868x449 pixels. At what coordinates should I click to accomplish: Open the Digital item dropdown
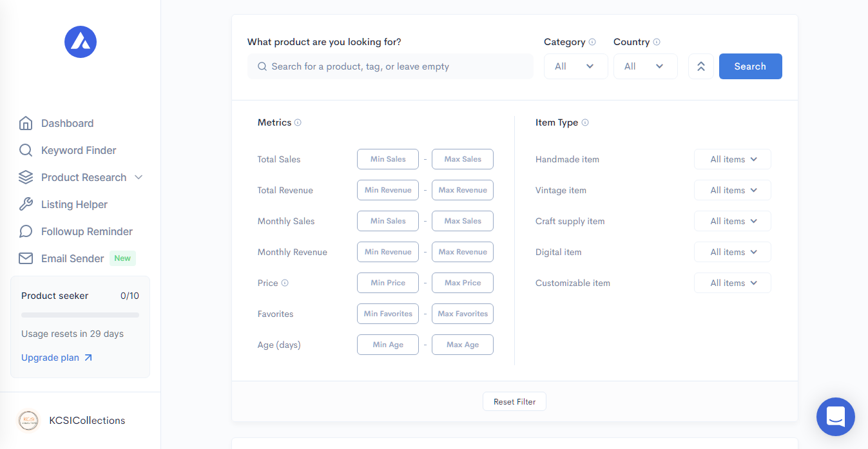pyautogui.click(x=732, y=252)
